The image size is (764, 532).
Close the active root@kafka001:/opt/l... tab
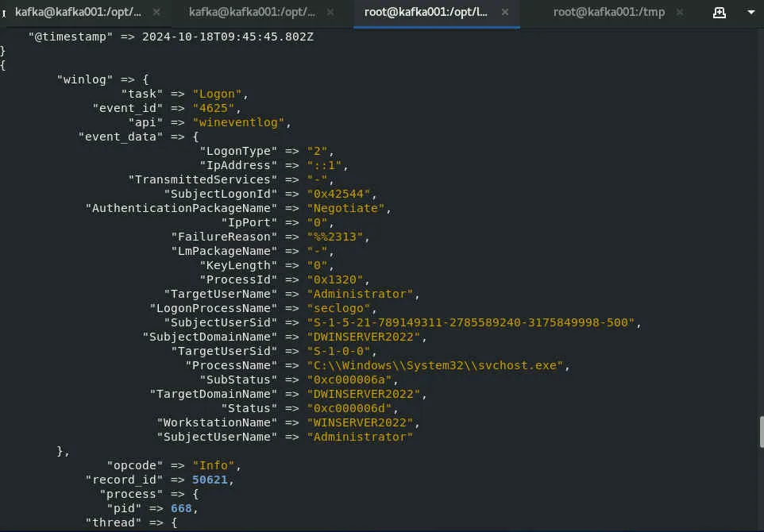pyautogui.click(x=505, y=13)
